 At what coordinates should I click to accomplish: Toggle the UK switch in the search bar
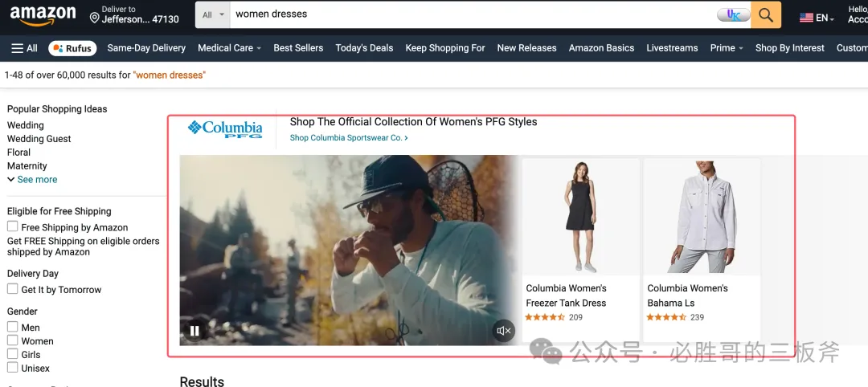(x=734, y=15)
